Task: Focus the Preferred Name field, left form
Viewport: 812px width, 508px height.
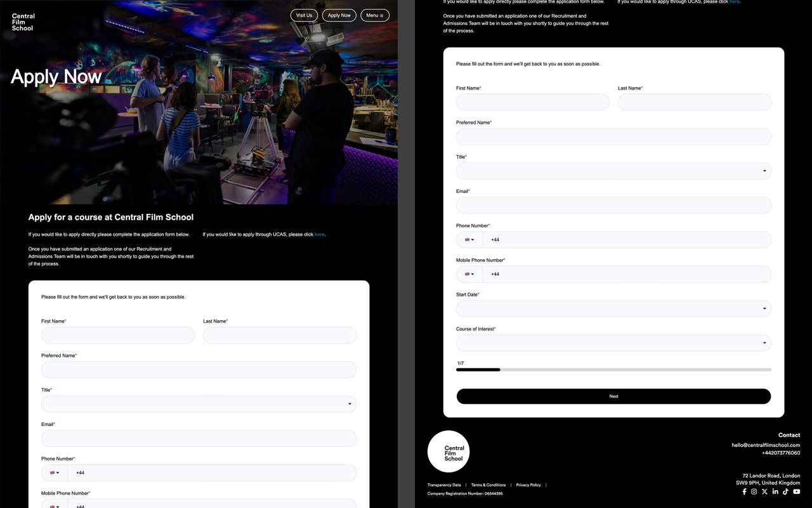Action: tap(199, 370)
